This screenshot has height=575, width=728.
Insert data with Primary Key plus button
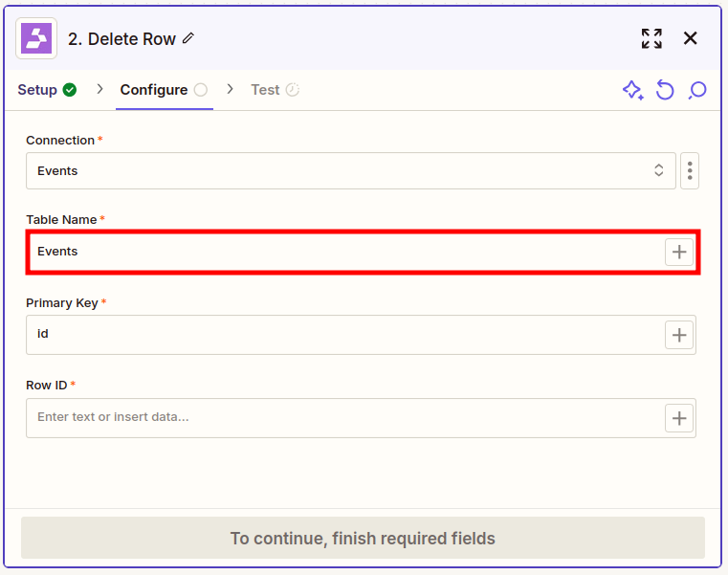pyautogui.click(x=679, y=335)
